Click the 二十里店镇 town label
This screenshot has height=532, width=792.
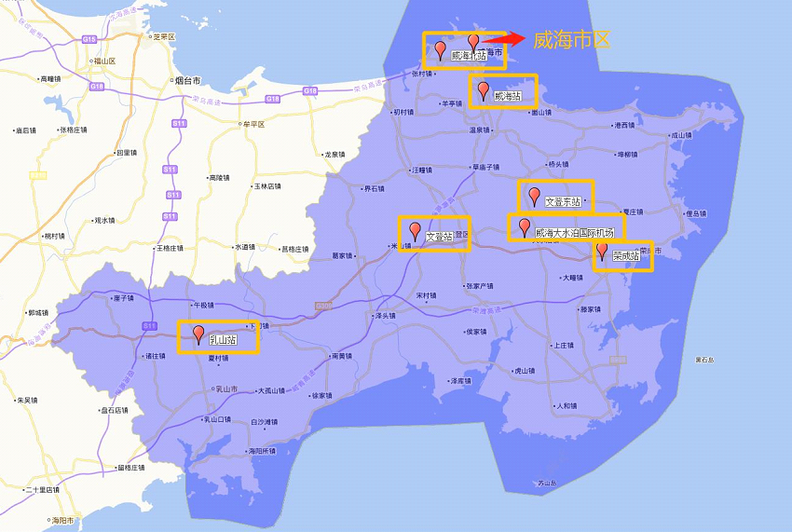tap(43, 490)
